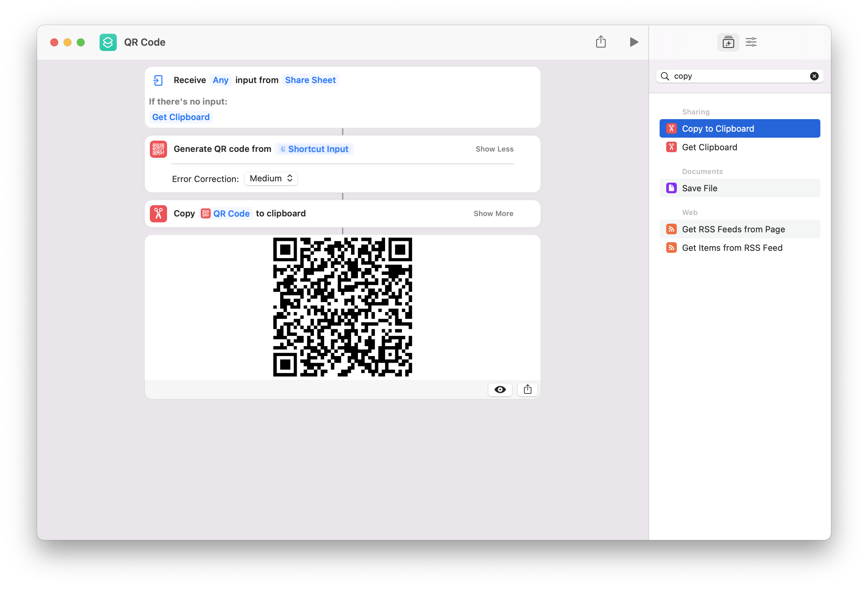This screenshot has height=589, width=868.
Task: Collapse Generate QR options with Show Less
Action: [495, 149]
